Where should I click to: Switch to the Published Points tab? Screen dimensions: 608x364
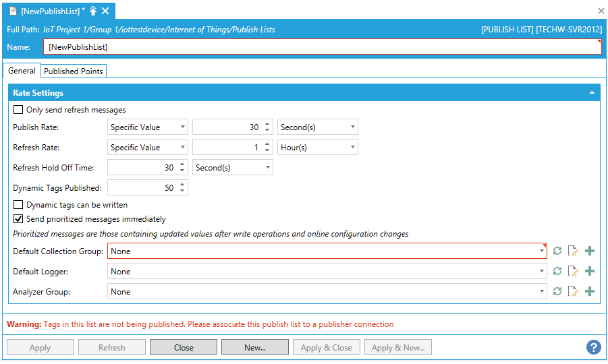pos(74,71)
